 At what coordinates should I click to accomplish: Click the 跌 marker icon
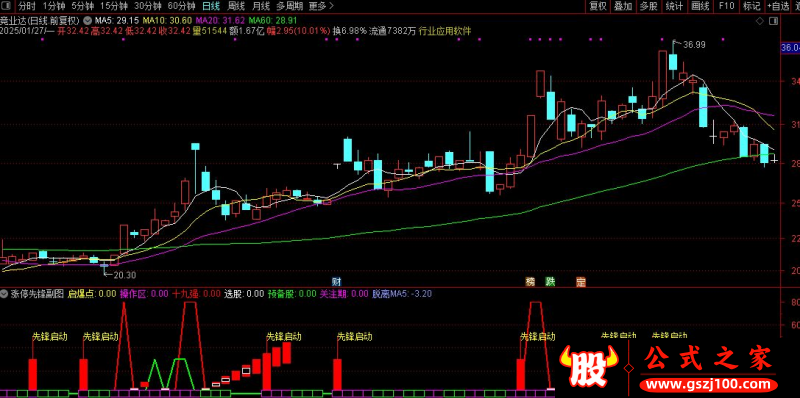coord(550,282)
